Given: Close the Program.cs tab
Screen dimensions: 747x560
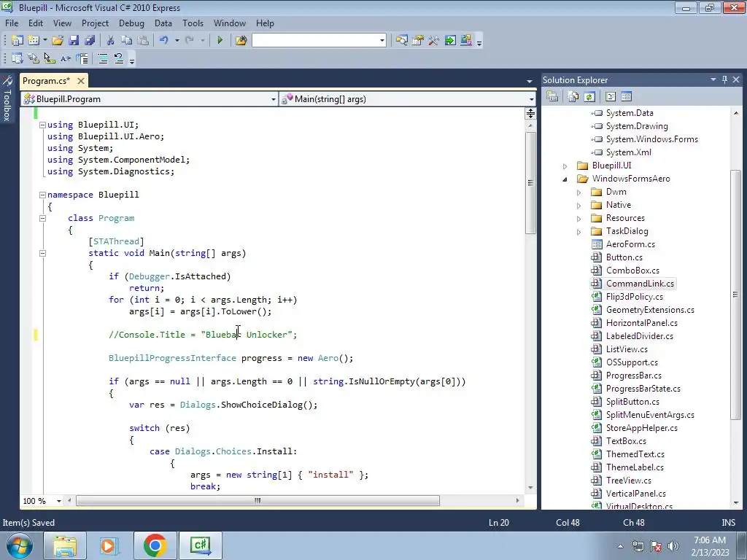Looking at the screenshot, I should 81,81.
